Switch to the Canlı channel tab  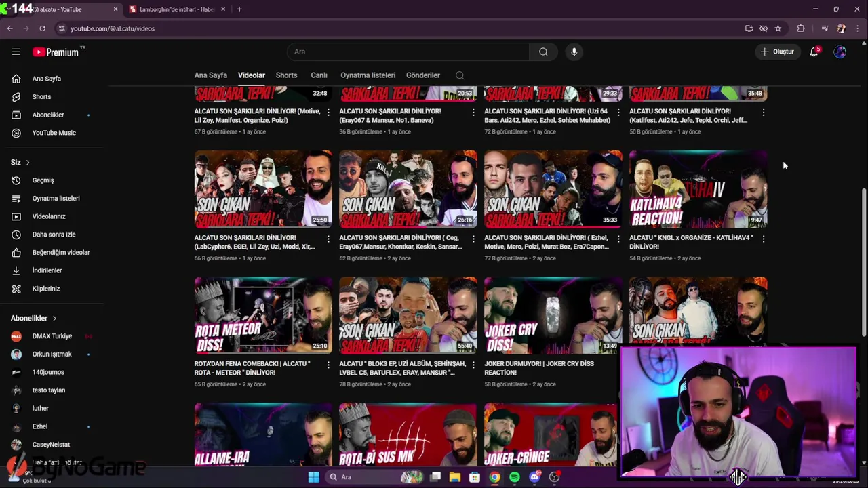[x=319, y=75]
